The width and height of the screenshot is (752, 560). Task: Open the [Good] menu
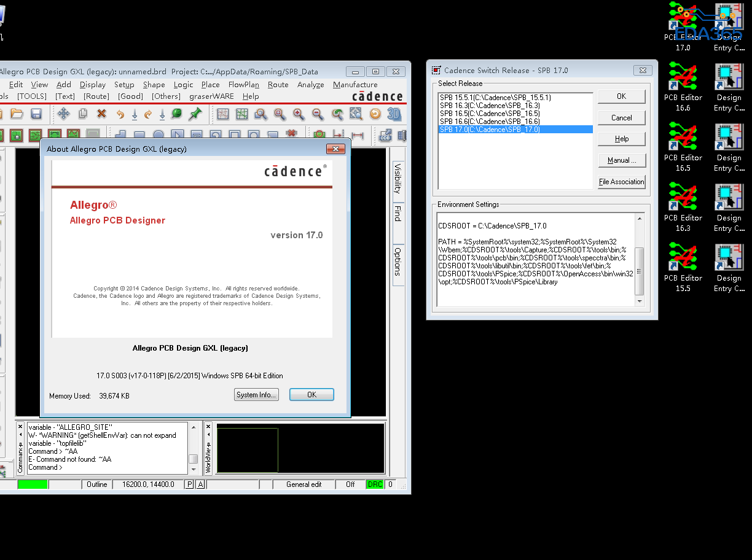(130, 96)
